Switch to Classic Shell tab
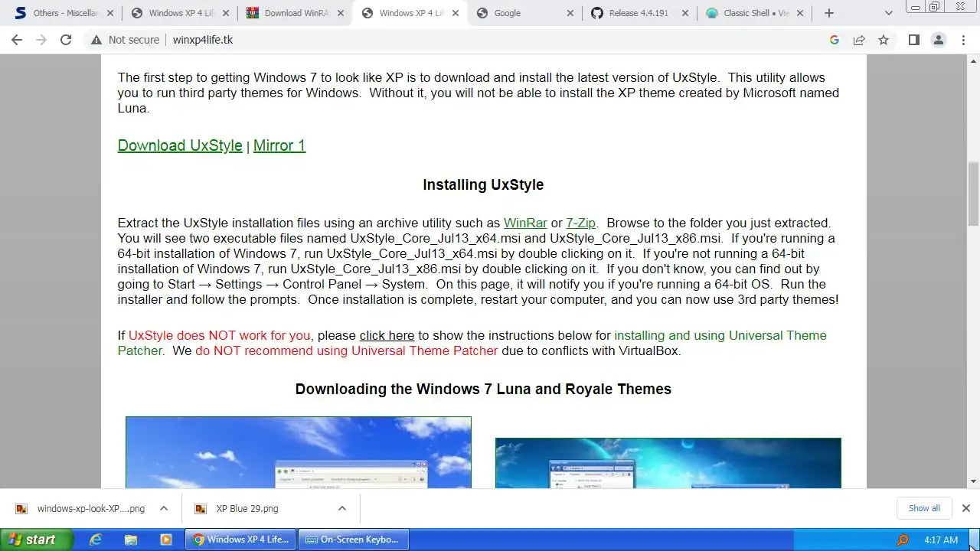Viewport: 980px width, 551px height. 755,13
